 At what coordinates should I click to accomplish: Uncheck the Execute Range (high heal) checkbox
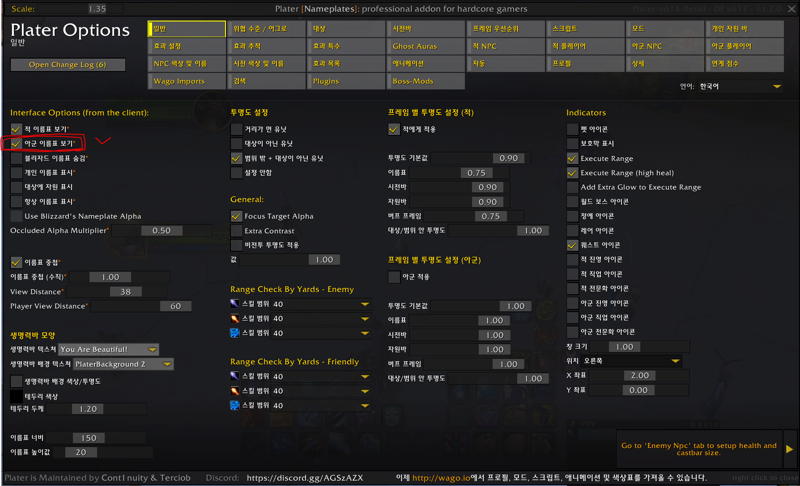tap(572, 173)
